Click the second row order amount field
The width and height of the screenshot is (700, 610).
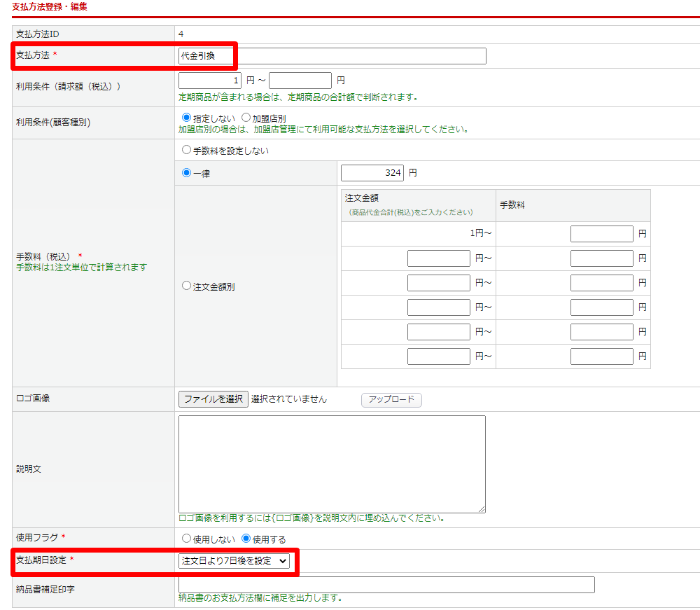(438, 258)
